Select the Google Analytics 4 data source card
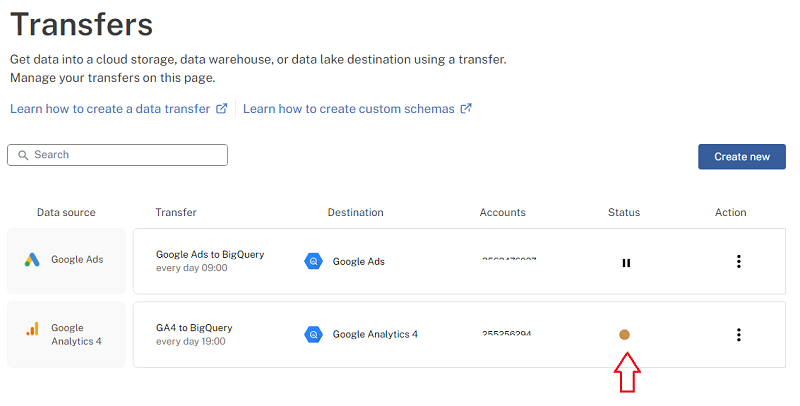Screen dimensions: 800x406 point(66,335)
